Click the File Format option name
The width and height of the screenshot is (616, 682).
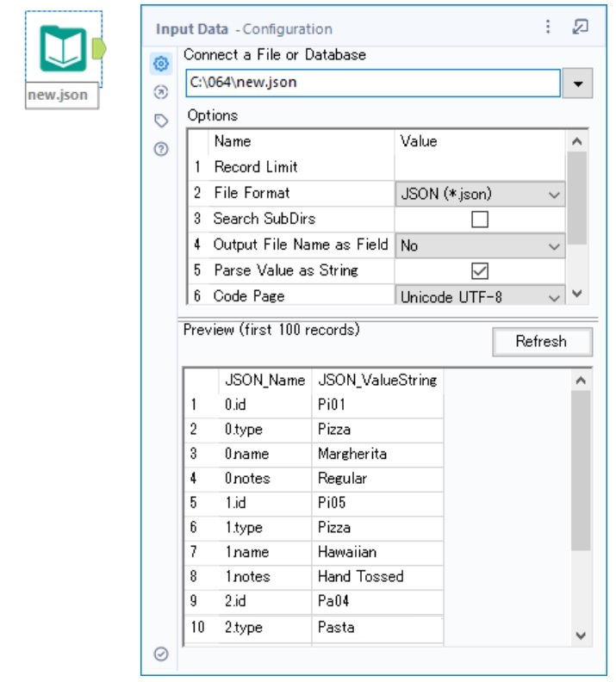click(x=252, y=193)
